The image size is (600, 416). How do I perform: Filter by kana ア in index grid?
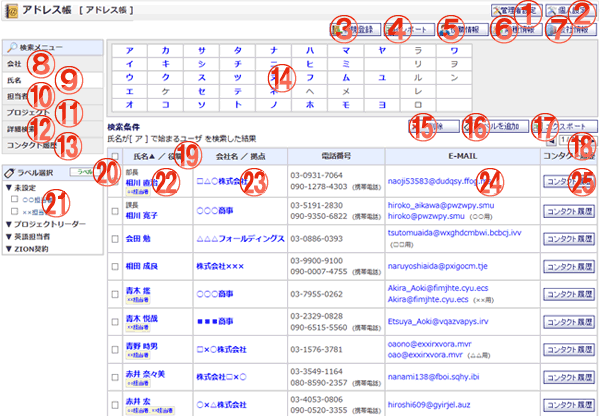pos(130,51)
